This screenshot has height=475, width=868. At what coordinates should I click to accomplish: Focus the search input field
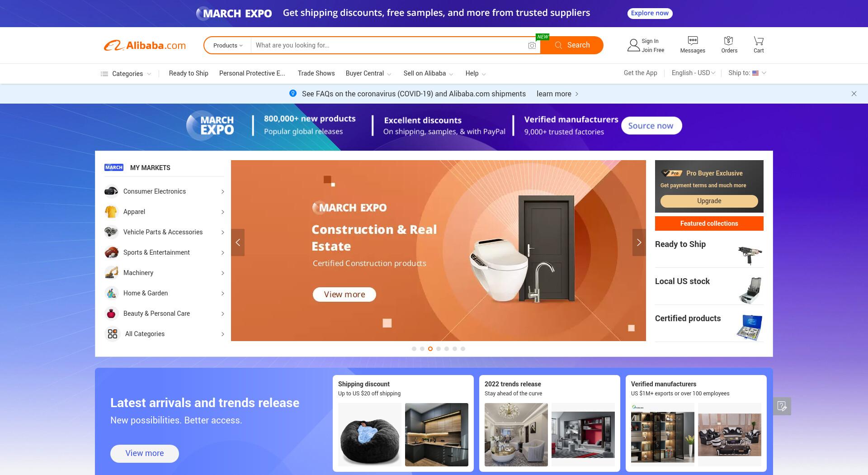(389, 45)
